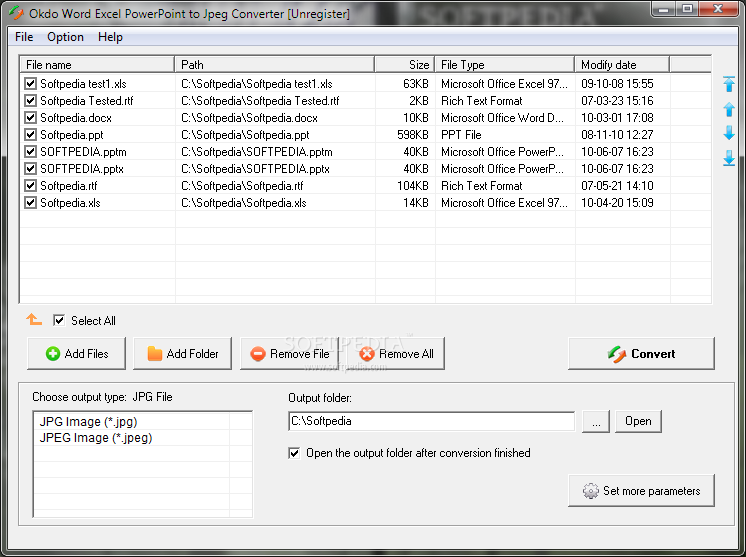Toggle checkbox for Softpedia Tested.rtf

coord(30,101)
